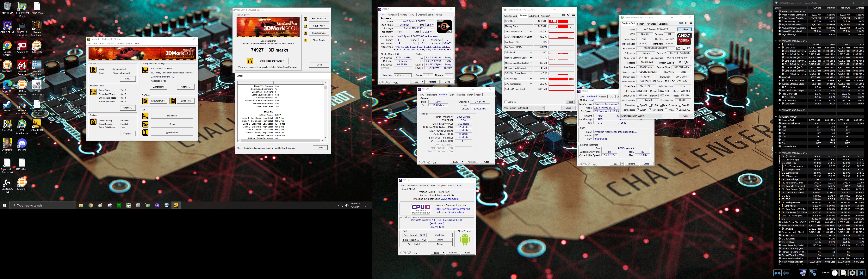Click the Bus Interface question mark in GPU-Z

(x=691, y=58)
